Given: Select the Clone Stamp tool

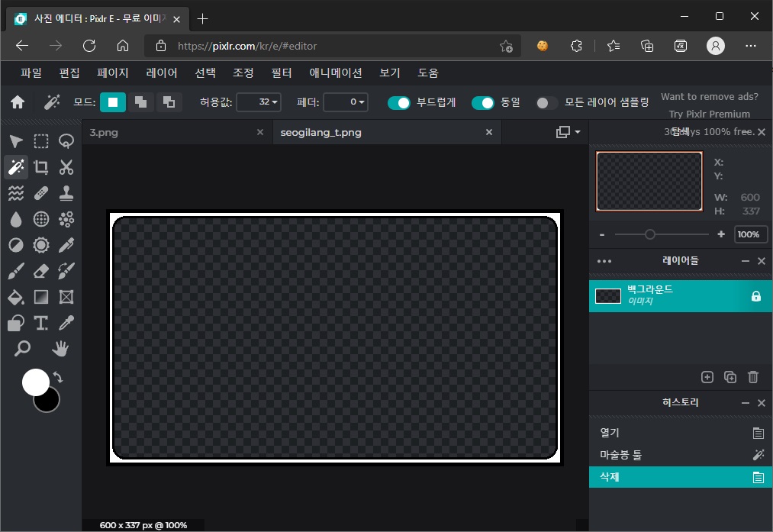Looking at the screenshot, I should (x=66, y=193).
